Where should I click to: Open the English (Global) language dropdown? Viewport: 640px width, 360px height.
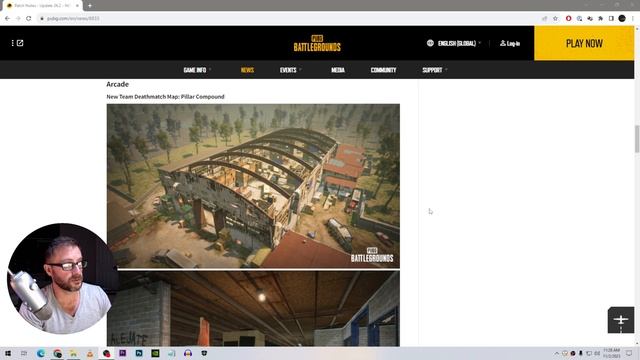tap(459, 43)
